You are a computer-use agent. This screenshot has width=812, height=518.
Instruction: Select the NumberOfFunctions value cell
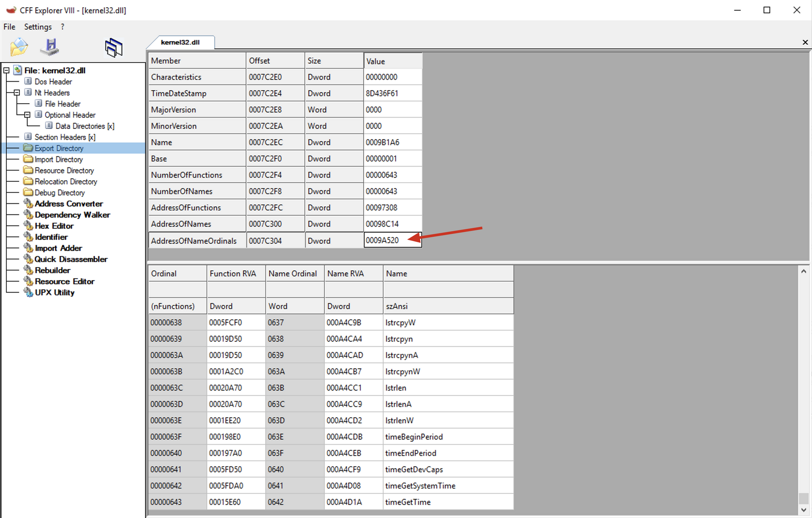[x=393, y=175]
